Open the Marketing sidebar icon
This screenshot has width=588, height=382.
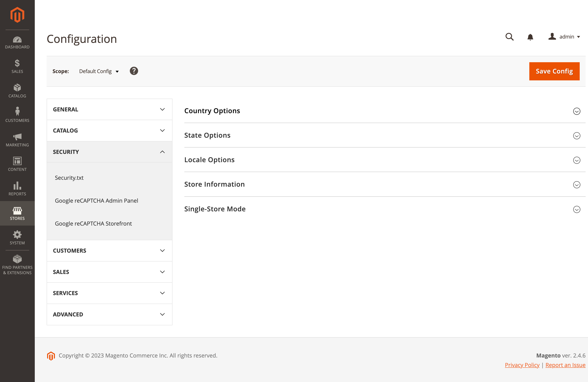17,140
